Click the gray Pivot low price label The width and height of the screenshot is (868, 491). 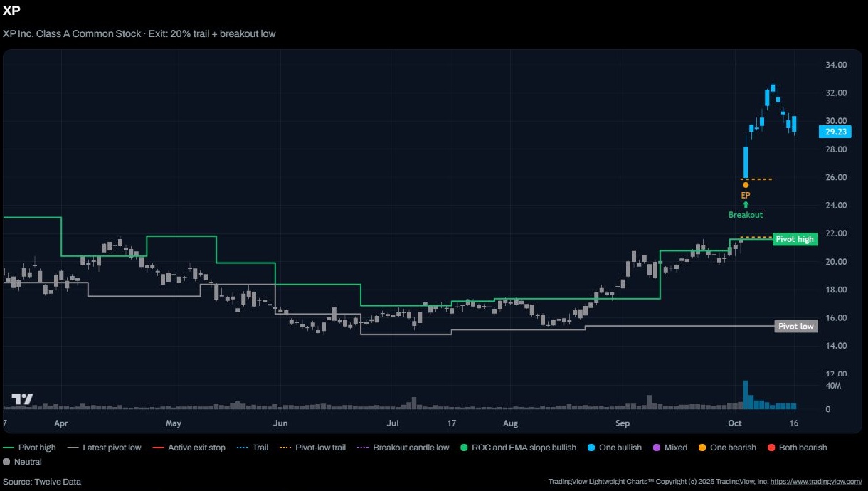point(795,326)
